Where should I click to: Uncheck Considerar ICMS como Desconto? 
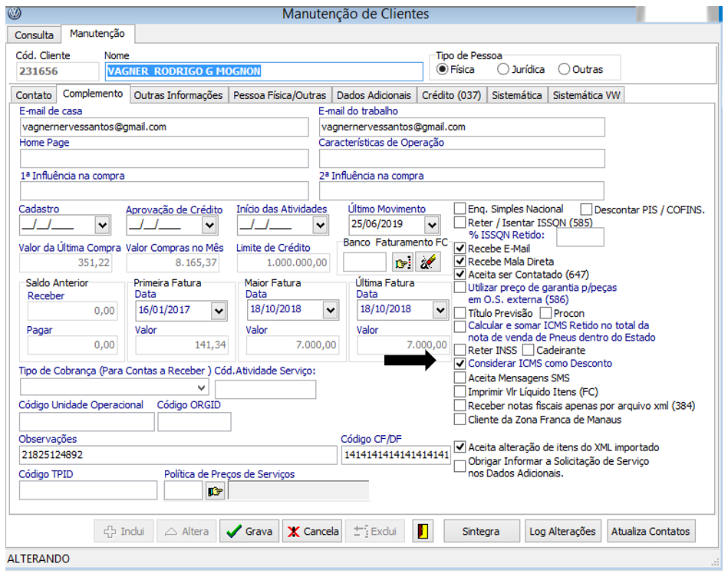point(460,364)
